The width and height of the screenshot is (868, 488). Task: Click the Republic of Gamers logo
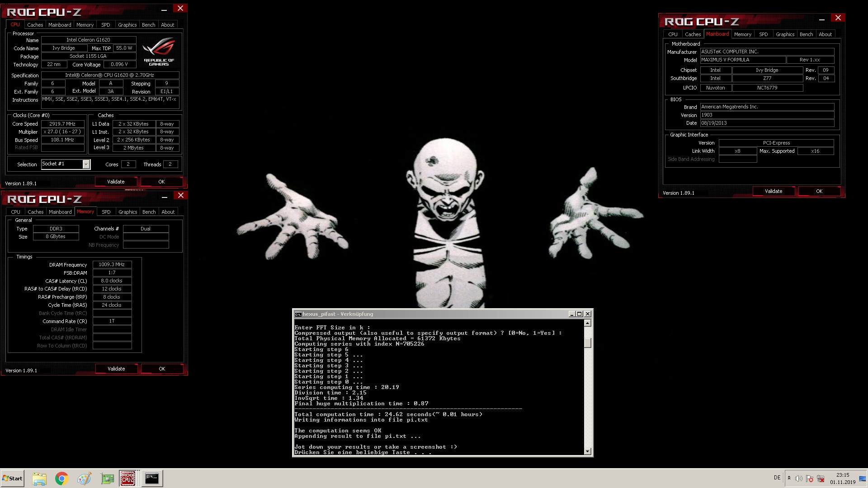pos(159,52)
